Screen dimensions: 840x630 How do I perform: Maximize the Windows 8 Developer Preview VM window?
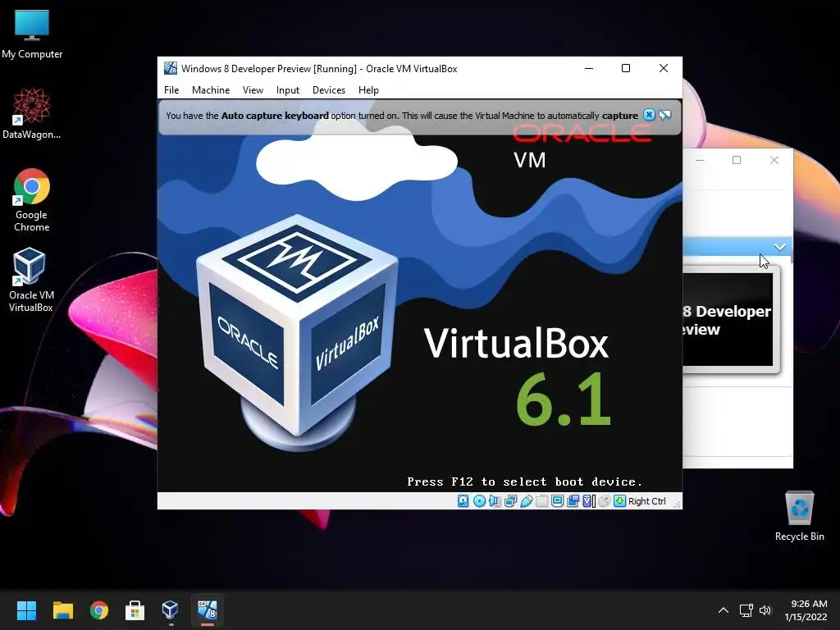pos(626,69)
